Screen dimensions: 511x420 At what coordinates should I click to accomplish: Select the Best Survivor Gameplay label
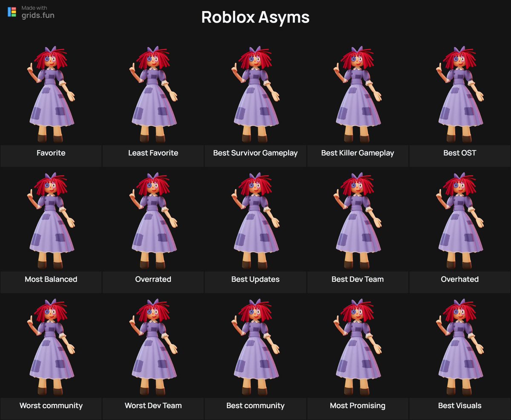tap(255, 153)
